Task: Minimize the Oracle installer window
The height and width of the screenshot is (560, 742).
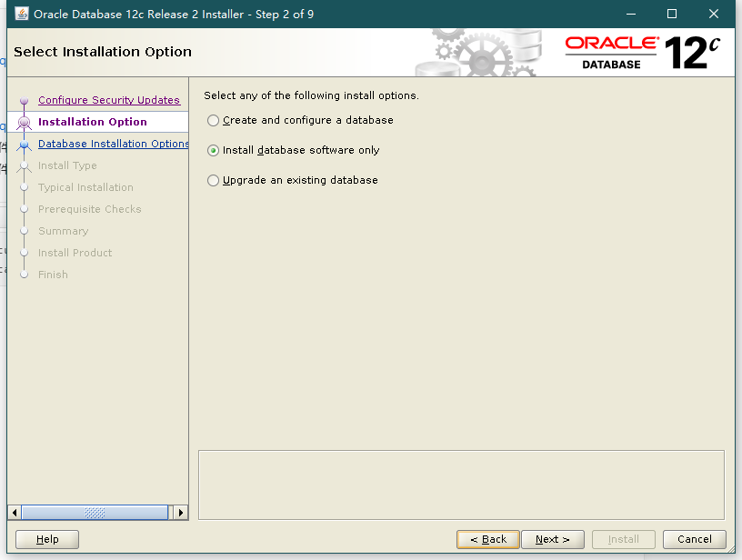Action: [631, 14]
